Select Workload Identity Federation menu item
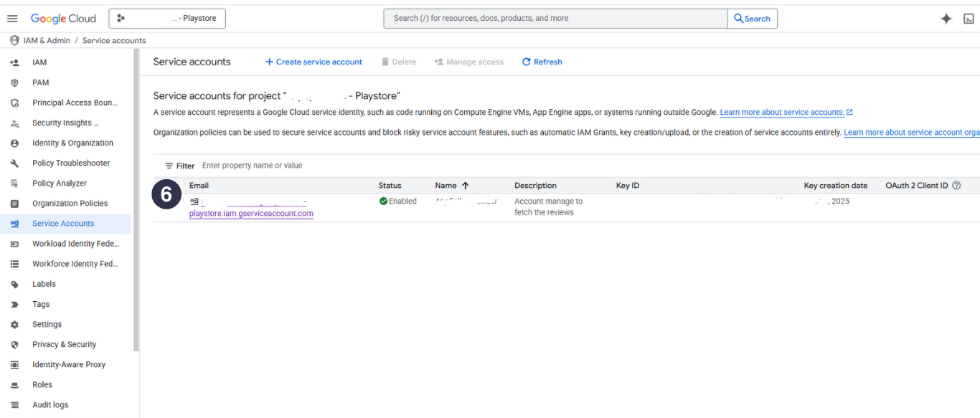This screenshot has height=418, width=980. coord(75,244)
